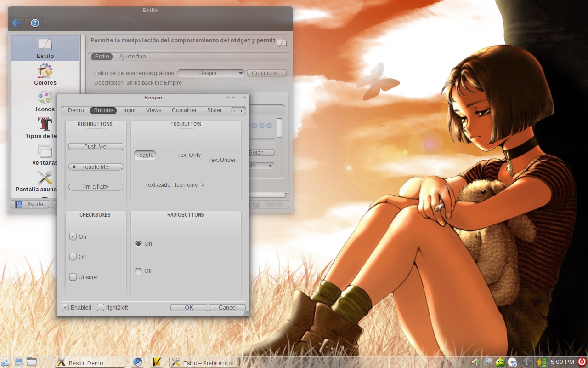Click the partially hidden 'Botón' preview button
This screenshot has width=588, height=368.
(x=261, y=152)
